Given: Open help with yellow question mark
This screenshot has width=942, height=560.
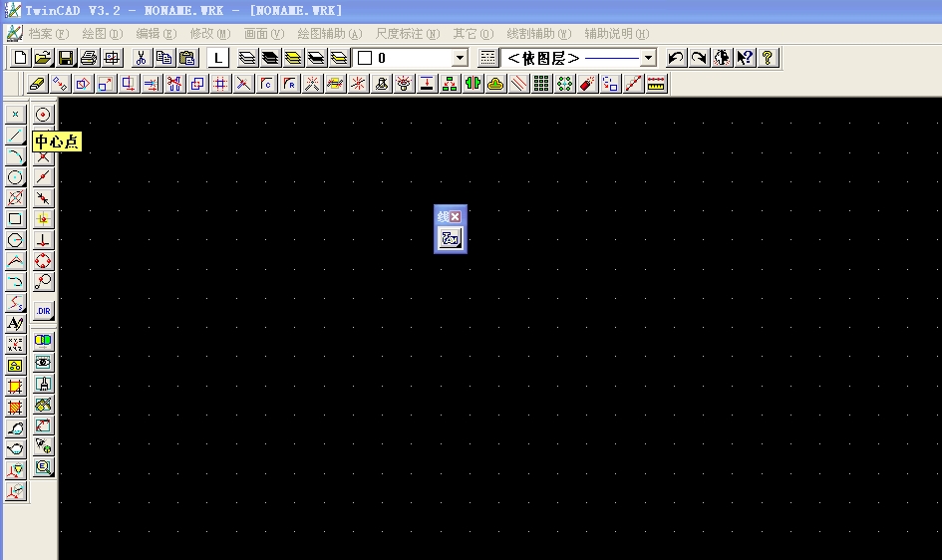Looking at the screenshot, I should pos(768,58).
